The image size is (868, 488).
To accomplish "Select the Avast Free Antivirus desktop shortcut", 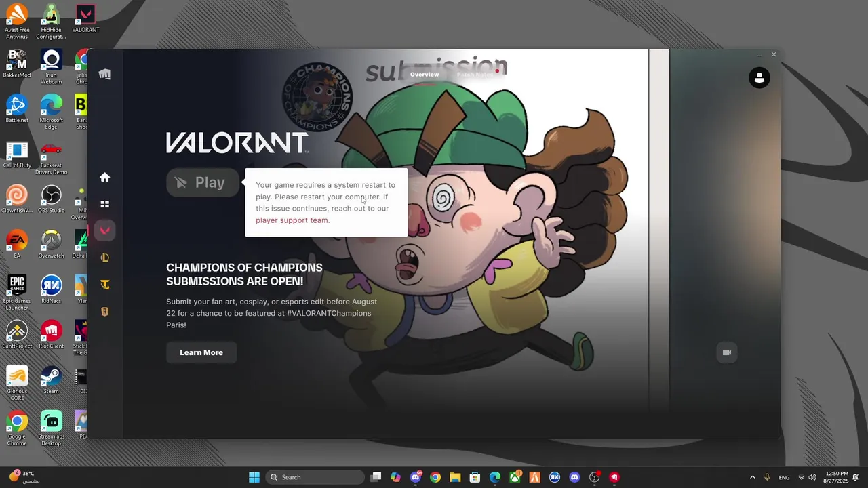I will 17,22.
